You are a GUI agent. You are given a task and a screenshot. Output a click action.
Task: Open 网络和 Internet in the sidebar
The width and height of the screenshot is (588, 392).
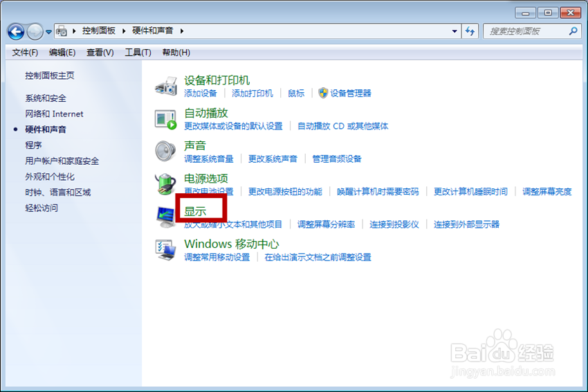point(54,114)
